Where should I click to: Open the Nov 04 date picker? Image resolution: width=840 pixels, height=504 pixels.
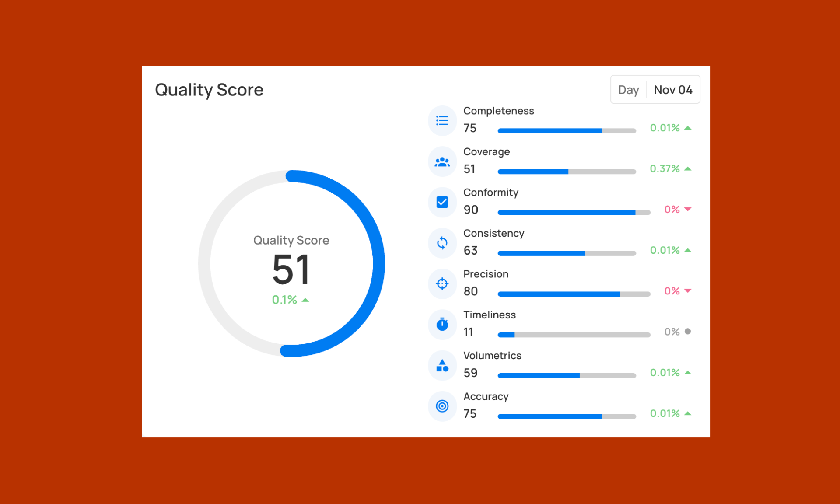pos(673,90)
